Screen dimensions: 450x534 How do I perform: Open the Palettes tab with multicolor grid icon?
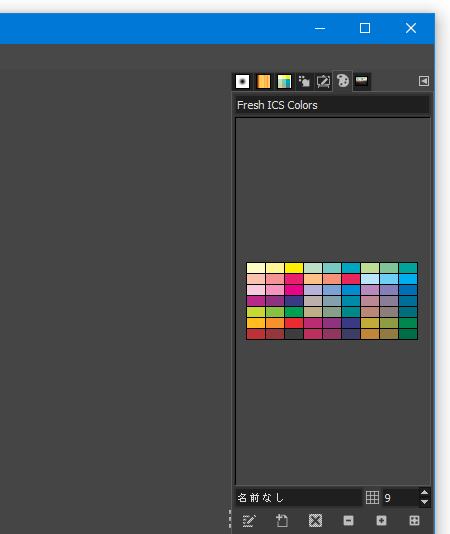tap(284, 81)
